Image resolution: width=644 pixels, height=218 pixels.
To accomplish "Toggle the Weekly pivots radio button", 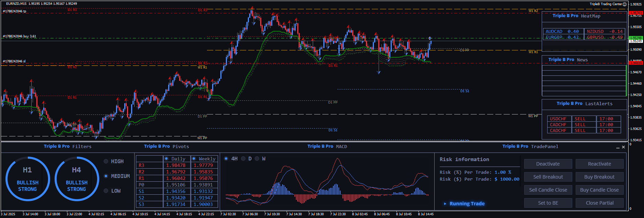I will [194, 159].
